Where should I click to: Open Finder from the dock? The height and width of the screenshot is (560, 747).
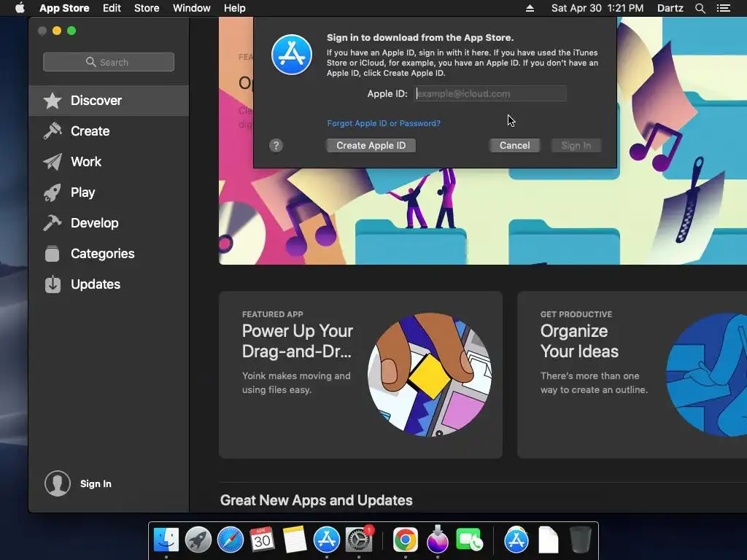pyautogui.click(x=166, y=540)
